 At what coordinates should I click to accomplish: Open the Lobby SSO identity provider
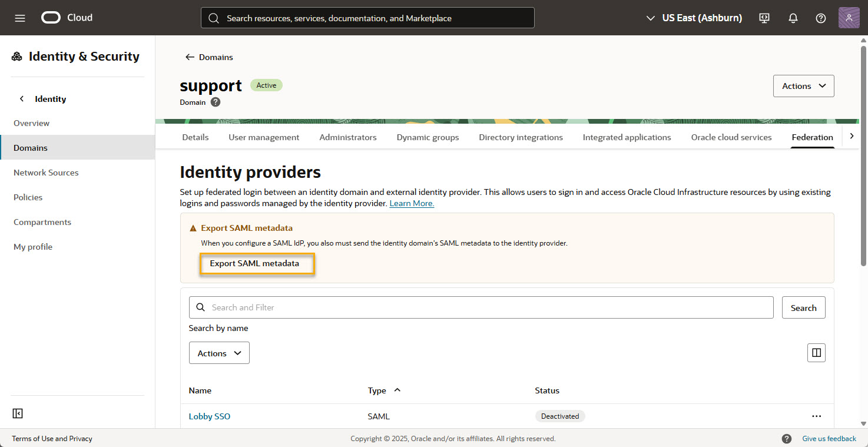[x=210, y=416]
